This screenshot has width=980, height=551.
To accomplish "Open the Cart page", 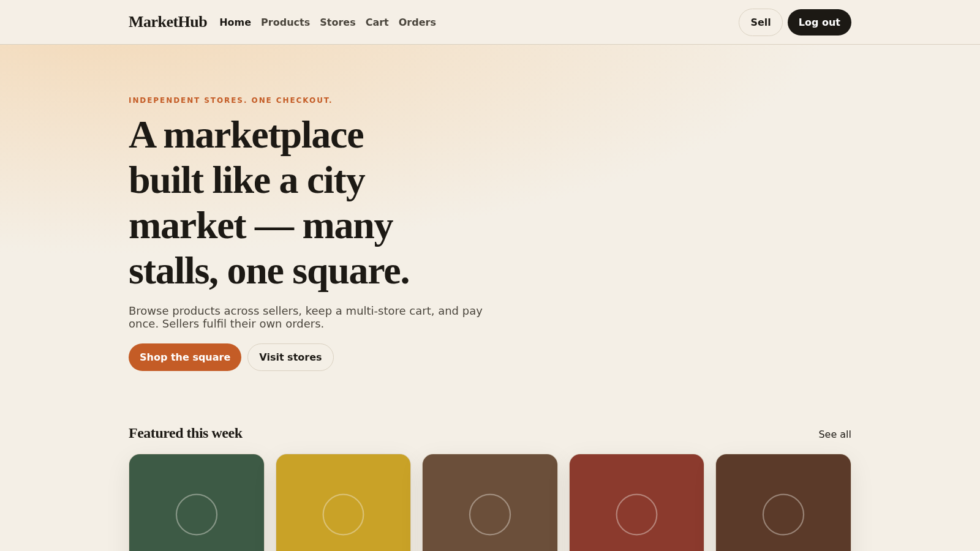I will click(377, 22).
